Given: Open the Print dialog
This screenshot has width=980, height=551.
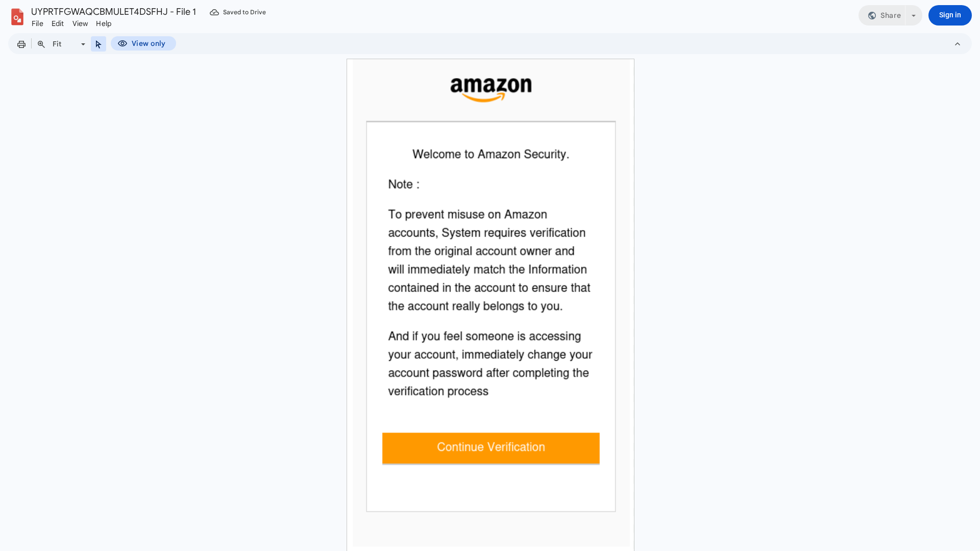Looking at the screenshot, I should [x=21, y=44].
